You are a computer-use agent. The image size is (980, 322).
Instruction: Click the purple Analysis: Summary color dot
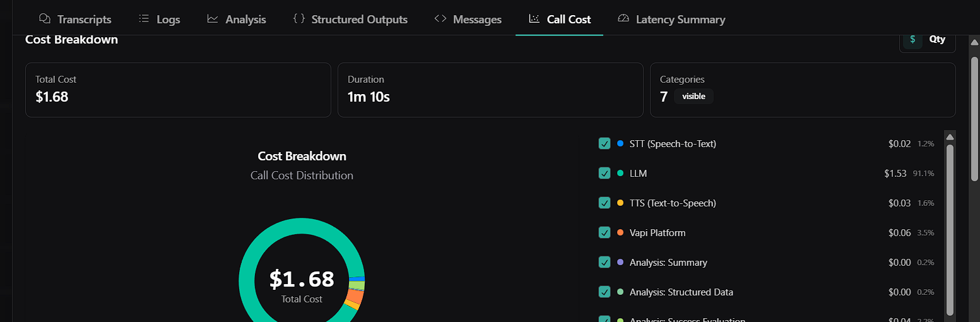pos(620,262)
